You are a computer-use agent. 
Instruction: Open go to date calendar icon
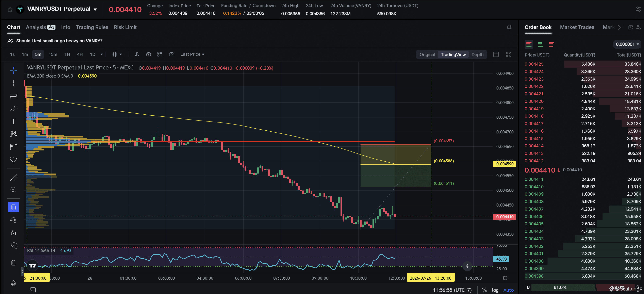pos(33,290)
